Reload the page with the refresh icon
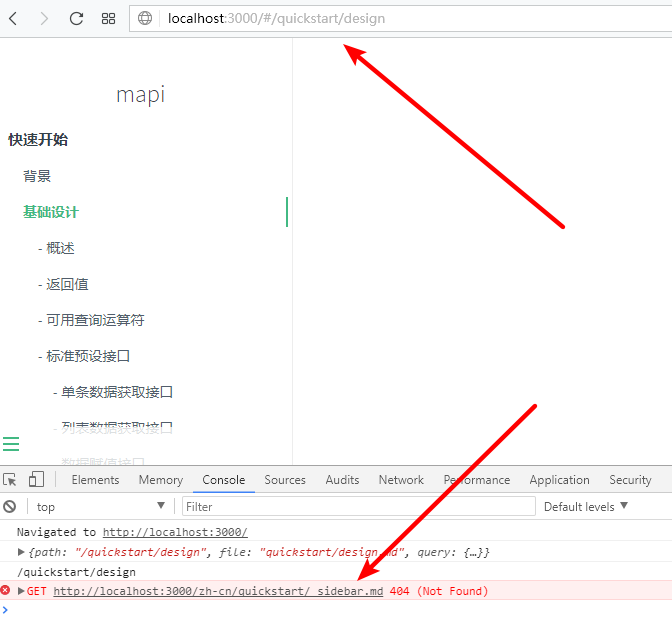This screenshot has width=672, height=626. pos(76,18)
